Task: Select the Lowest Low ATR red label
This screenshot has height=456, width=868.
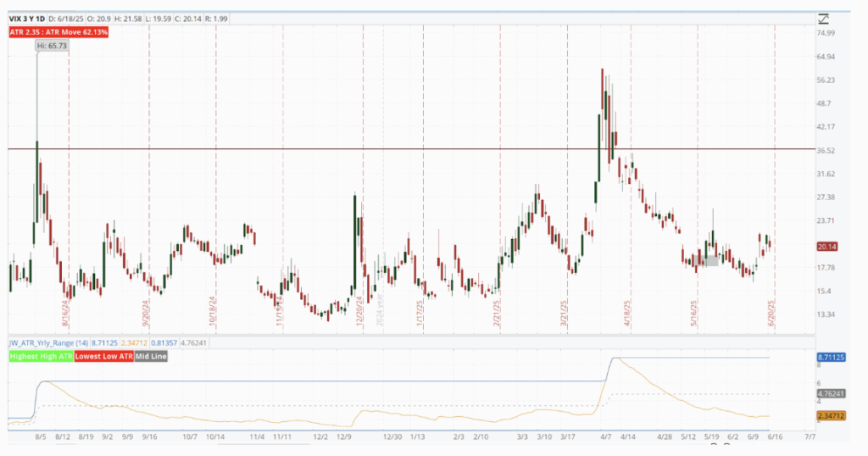Action: tap(104, 356)
